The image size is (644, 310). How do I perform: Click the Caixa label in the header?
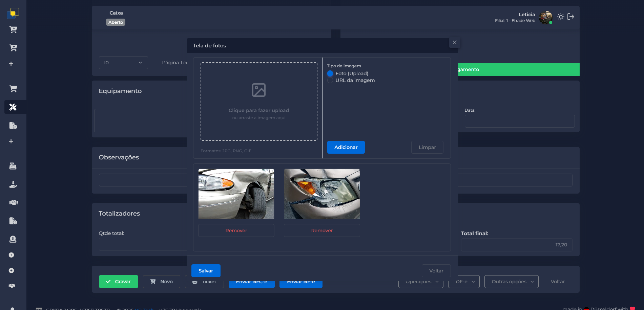pyautogui.click(x=116, y=13)
